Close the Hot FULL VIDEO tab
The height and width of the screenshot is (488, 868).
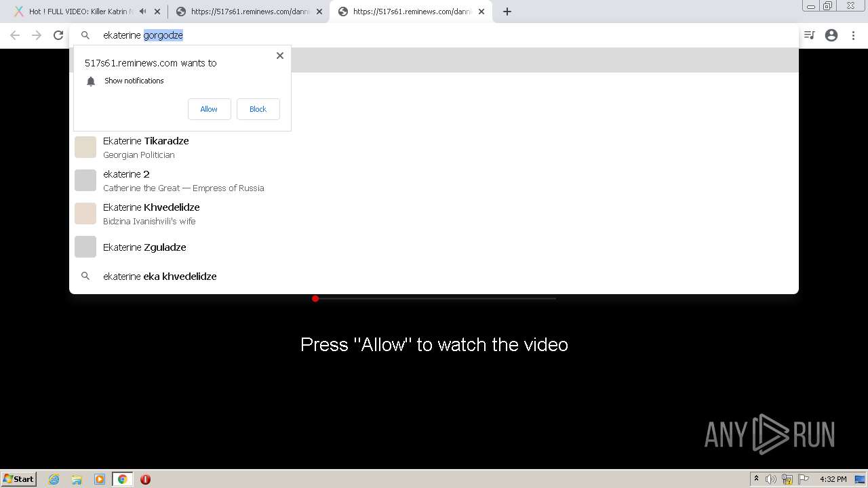[157, 12]
